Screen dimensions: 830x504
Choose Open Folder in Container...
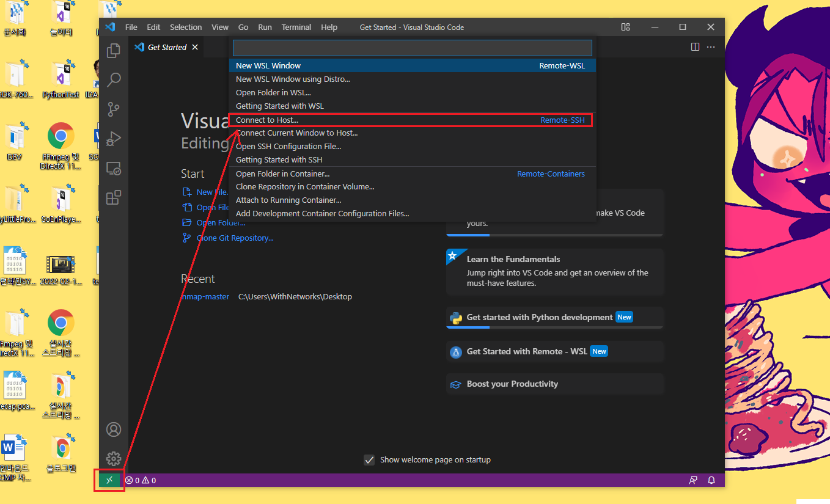click(x=413, y=173)
